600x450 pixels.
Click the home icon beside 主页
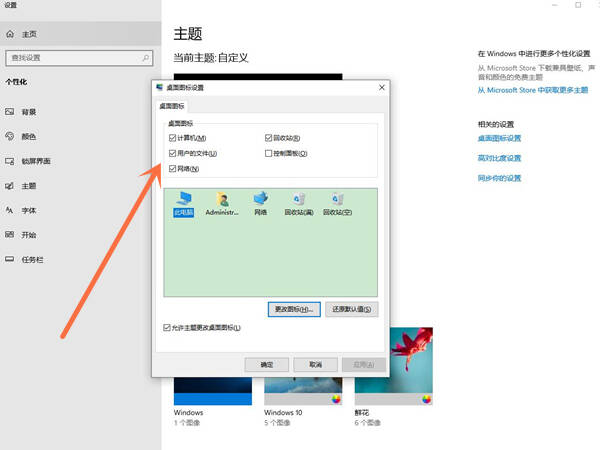[10, 34]
